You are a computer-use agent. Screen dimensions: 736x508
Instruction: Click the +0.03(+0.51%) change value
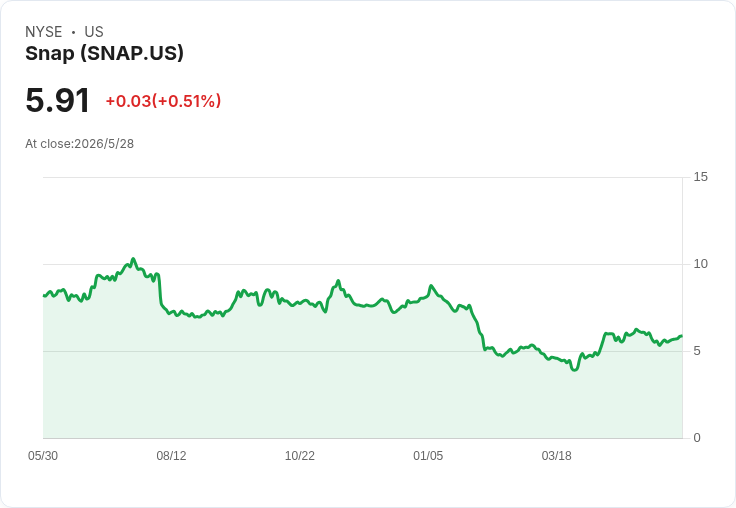point(163,101)
